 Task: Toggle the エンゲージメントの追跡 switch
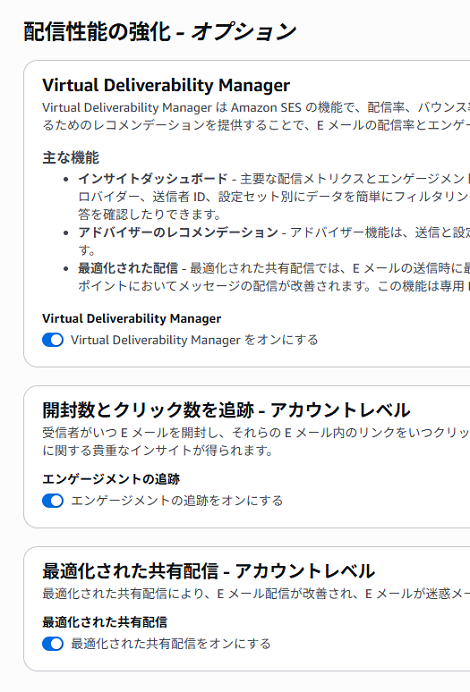click(x=53, y=500)
